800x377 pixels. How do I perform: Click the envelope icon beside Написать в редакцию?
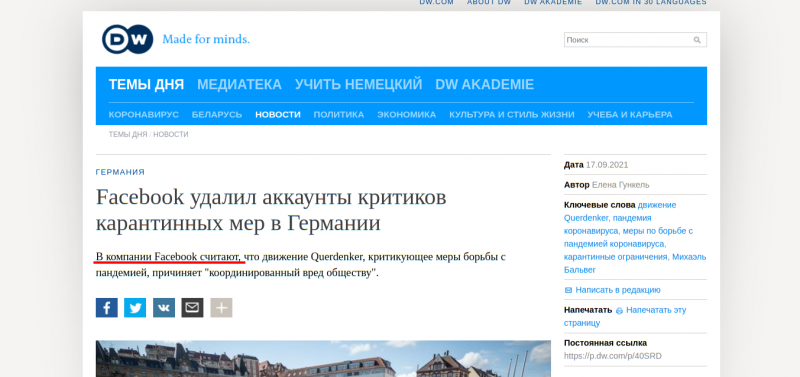(568, 290)
